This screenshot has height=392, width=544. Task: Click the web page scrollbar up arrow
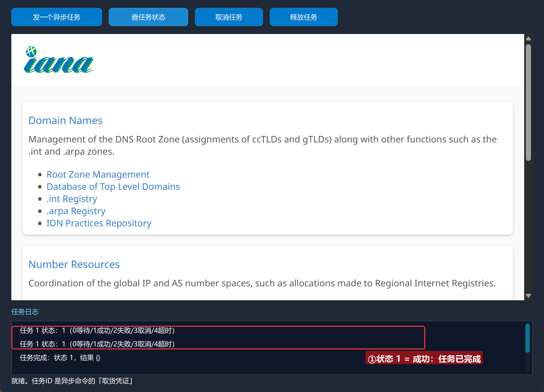pos(528,39)
